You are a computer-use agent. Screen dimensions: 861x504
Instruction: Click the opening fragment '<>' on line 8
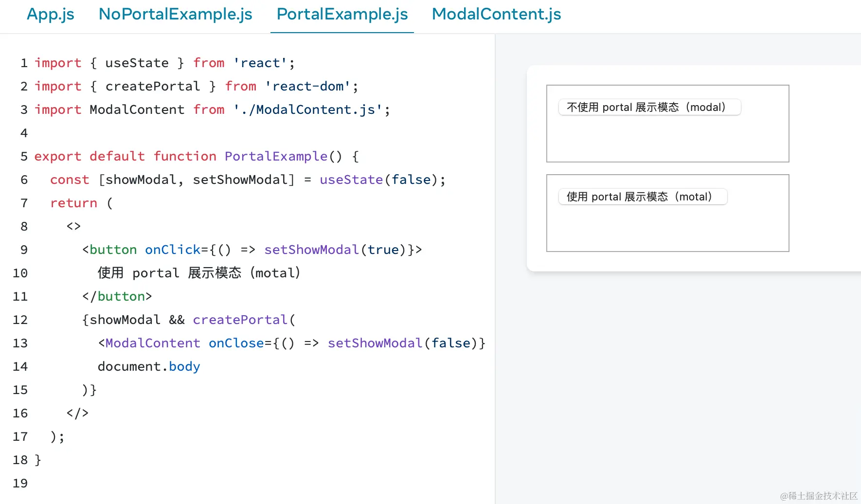click(x=74, y=226)
